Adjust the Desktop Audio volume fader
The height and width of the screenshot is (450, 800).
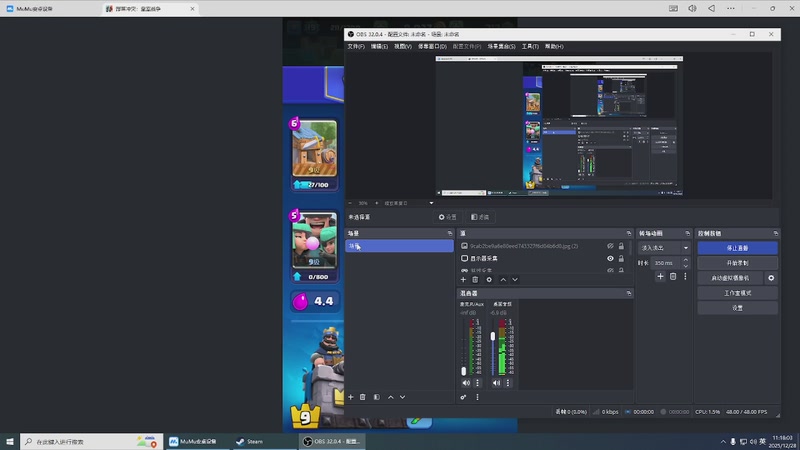coord(493,336)
